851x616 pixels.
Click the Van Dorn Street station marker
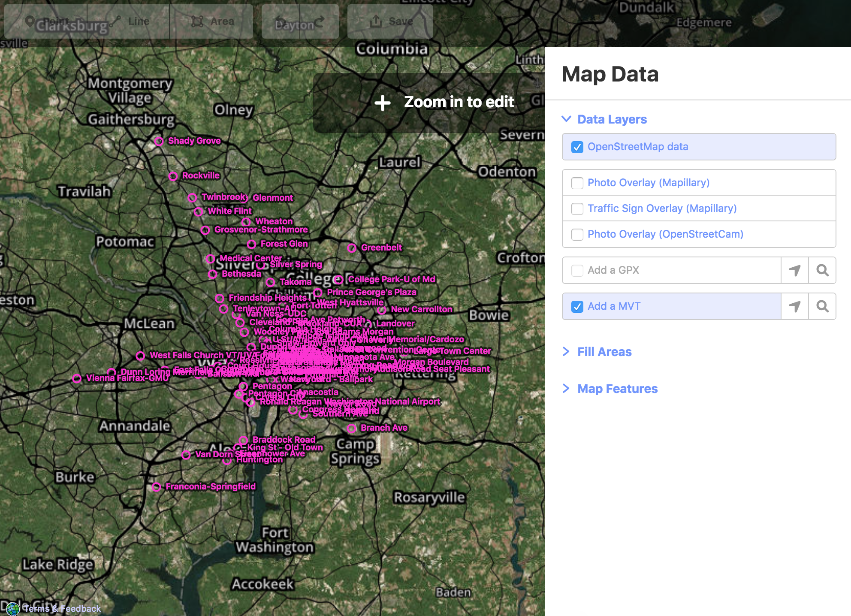tap(186, 455)
